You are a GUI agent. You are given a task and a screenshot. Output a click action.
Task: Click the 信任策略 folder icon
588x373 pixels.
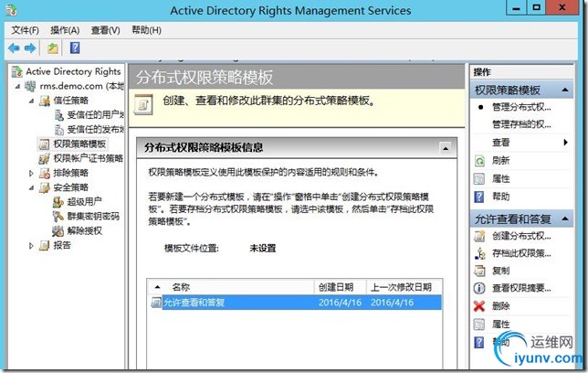point(45,101)
